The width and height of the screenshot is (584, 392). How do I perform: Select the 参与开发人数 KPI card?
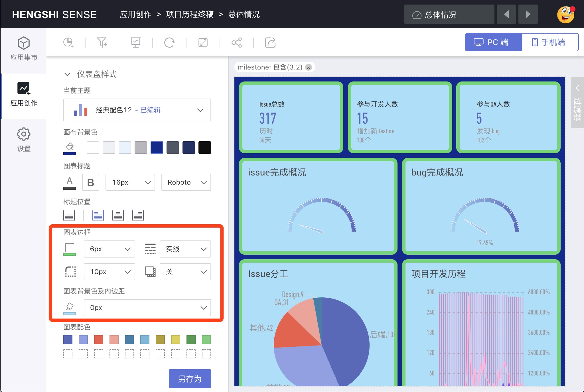coord(400,117)
